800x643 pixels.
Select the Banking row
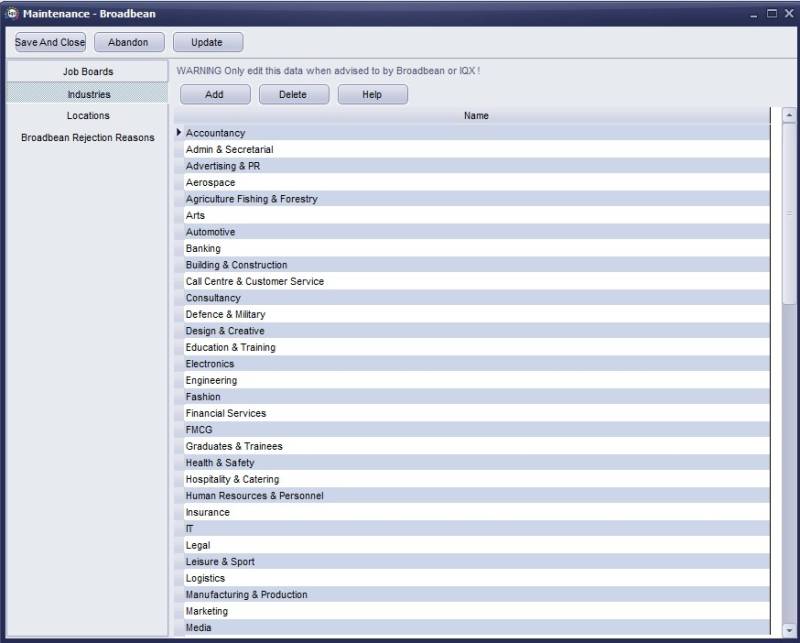(x=477, y=249)
